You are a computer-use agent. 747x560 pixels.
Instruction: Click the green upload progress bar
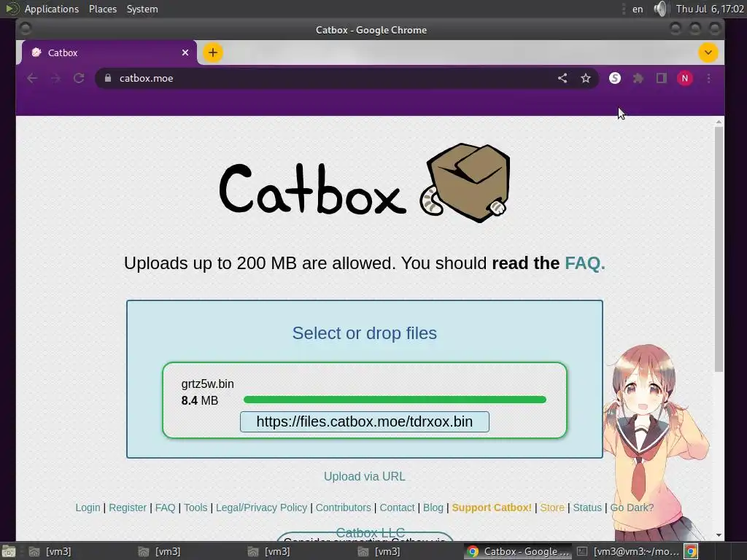pyautogui.click(x=395, y=400)
